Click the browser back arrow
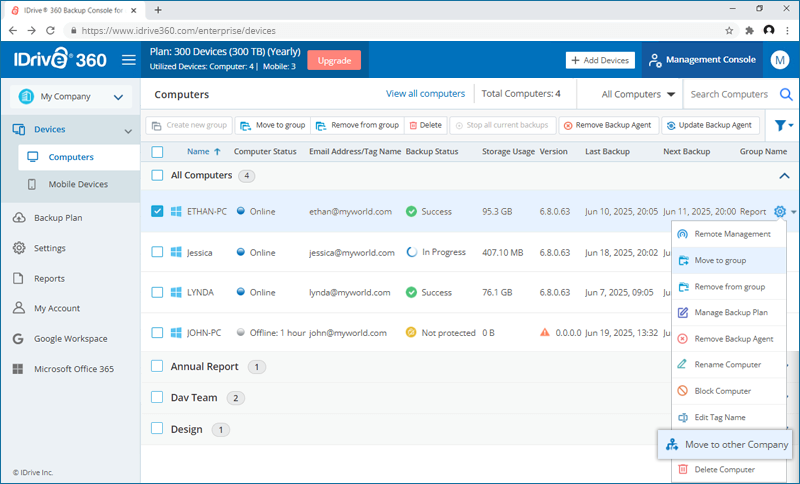800x484 pixels. click(13, 31)
